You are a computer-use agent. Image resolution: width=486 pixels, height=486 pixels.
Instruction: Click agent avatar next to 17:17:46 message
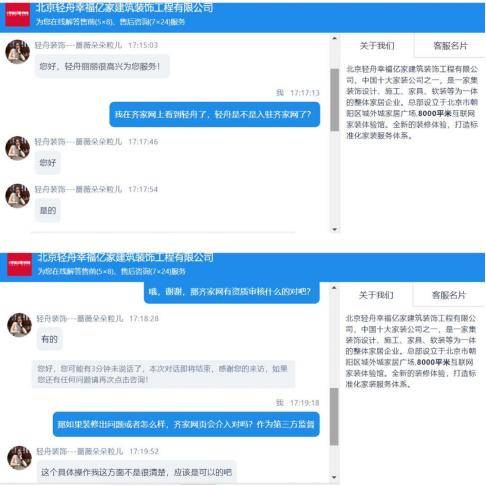pyautogui.click(x=18, y=148)
